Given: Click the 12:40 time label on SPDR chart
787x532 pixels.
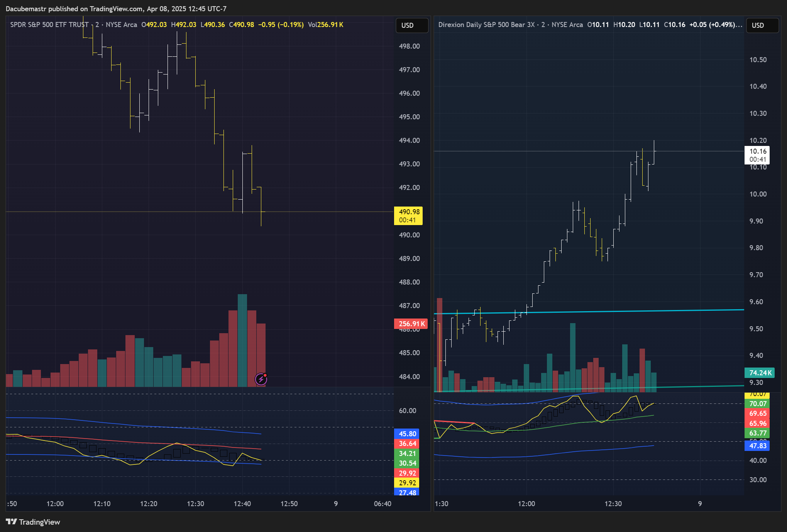Looking at the screenshot, I should pyautogui.click(x=242, y=504).
